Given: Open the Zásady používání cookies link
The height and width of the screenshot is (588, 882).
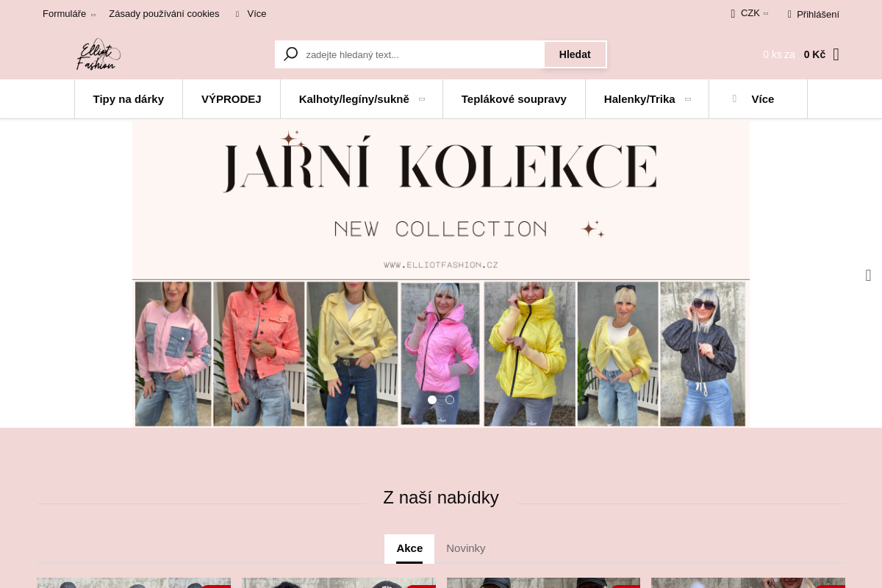Looking at the screenshot, I should [164, 13].
